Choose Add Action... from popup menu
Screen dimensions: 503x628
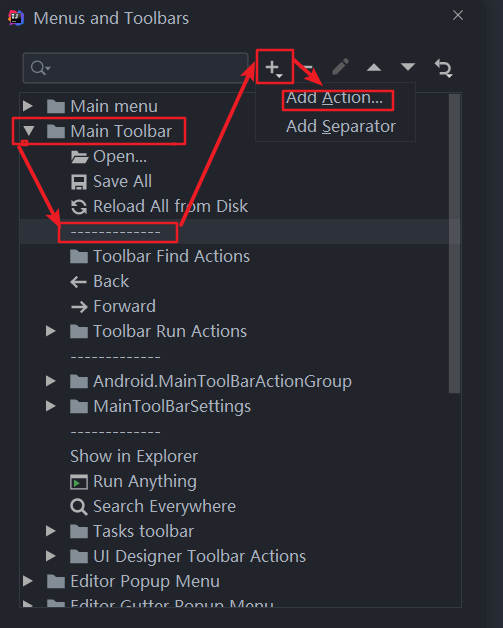(x=335, y=98)
